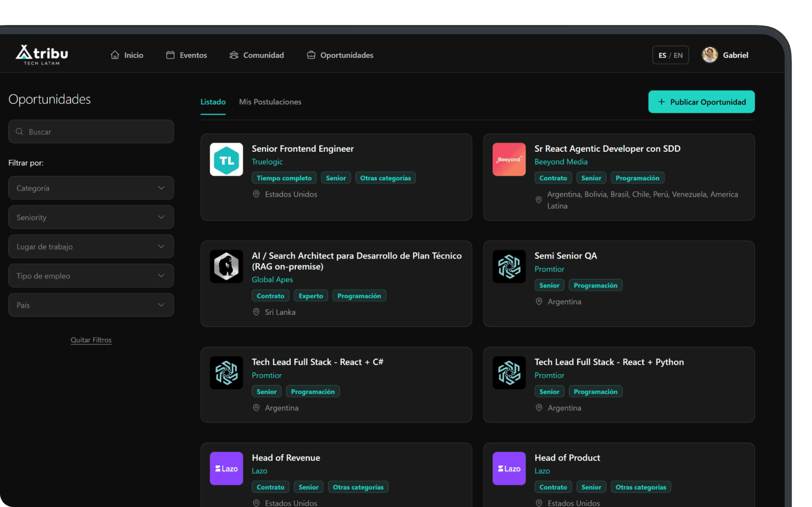Expand the Seniority filter dropdown

(x=91, y=217)
